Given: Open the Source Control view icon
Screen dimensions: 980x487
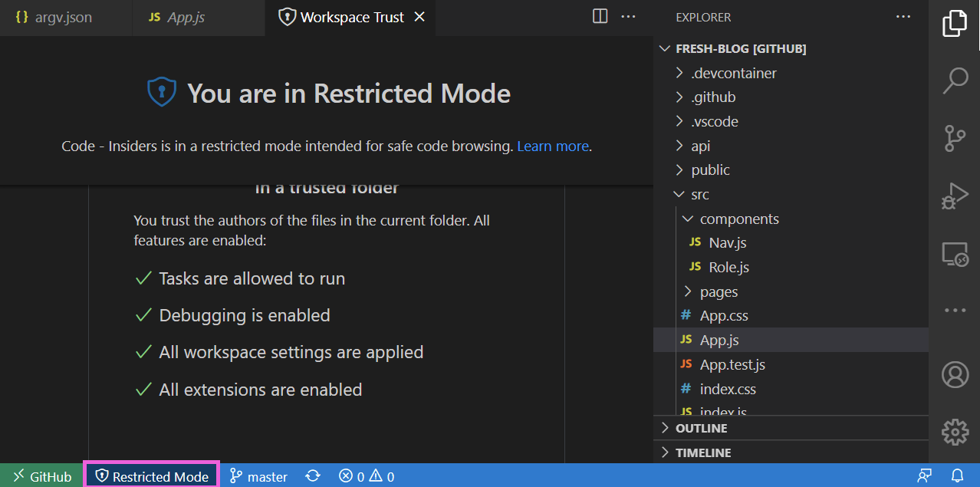Looking at the screenshot, I should (955, 138).
